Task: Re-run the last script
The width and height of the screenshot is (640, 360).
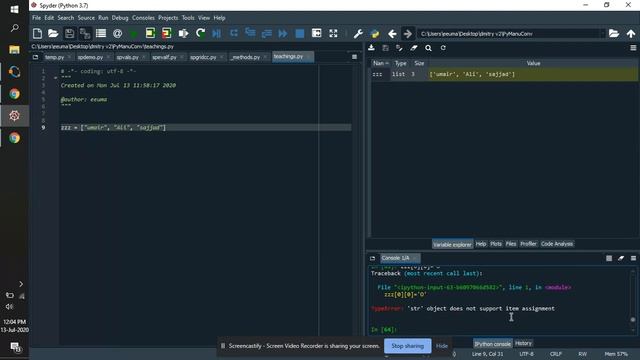Action: [x=200, y=33]
